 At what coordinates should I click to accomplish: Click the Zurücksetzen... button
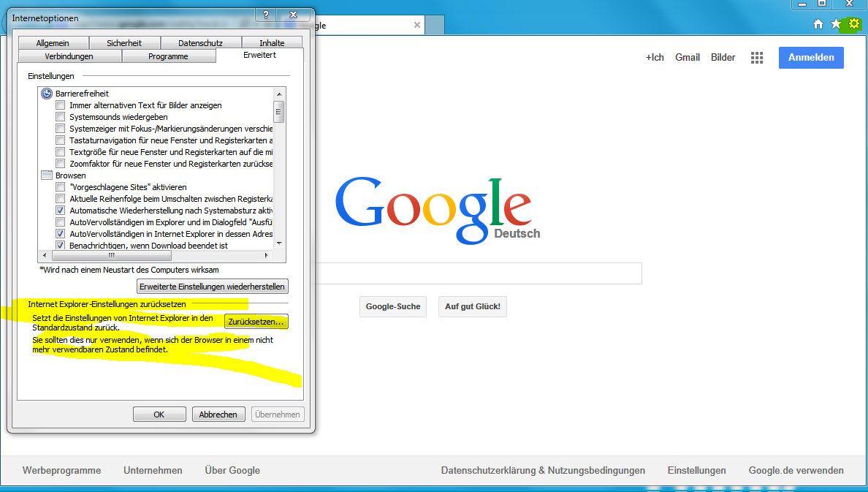(256, 322)
